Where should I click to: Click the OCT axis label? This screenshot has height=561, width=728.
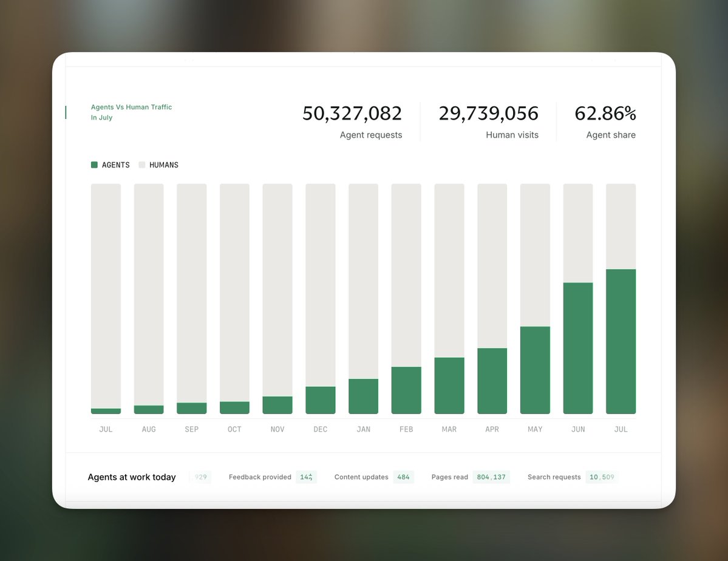(234, 429)
